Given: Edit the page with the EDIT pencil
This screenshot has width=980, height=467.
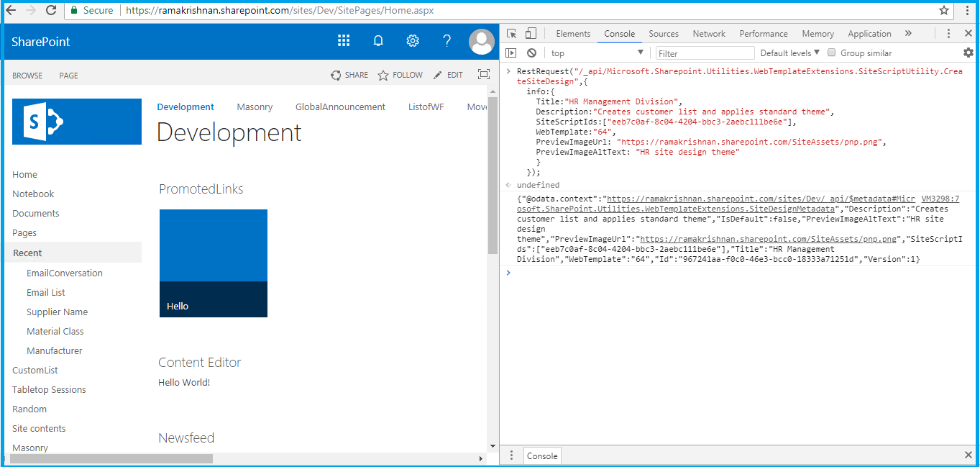Looking at the screenshot, I should point(448,75).
